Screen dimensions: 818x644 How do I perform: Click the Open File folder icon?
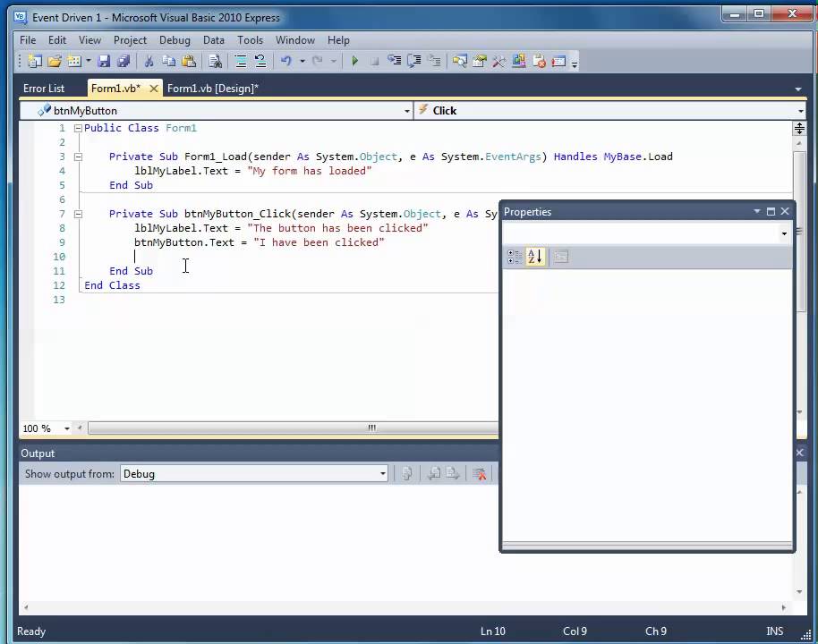(x=55, y=62)
